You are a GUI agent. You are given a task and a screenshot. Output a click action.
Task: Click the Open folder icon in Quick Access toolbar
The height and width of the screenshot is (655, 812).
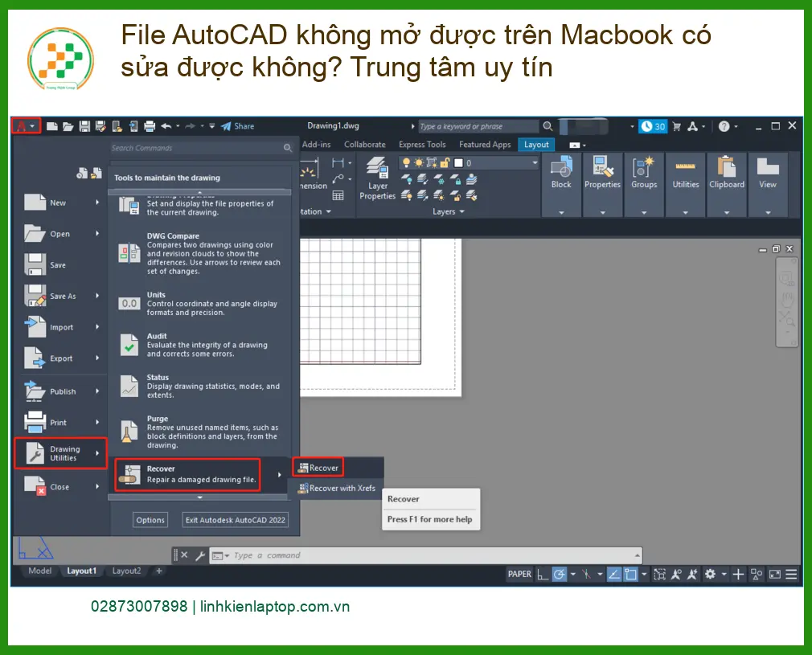click(x=68, y=126)
